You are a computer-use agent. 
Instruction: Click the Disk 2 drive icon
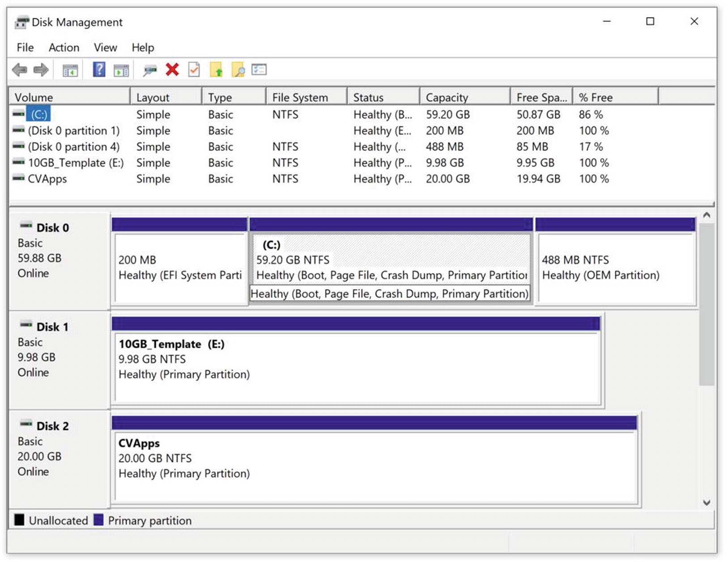click(x=26, y=424)
